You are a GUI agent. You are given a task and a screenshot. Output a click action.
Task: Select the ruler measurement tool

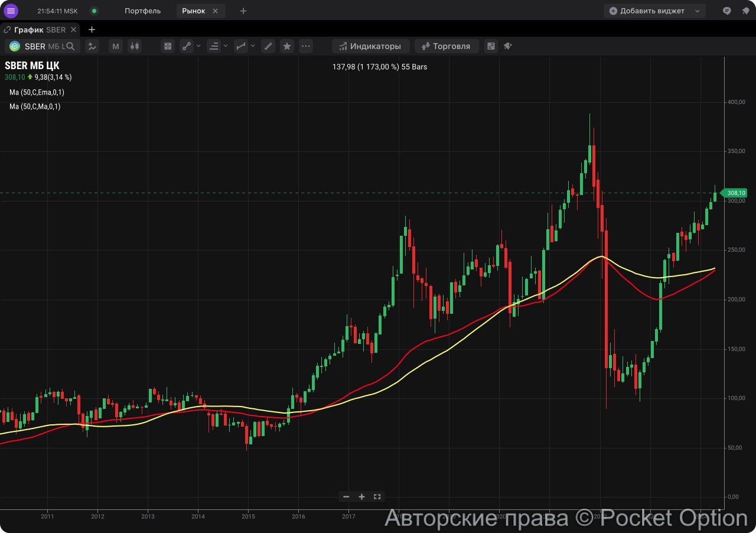[268, 46]
